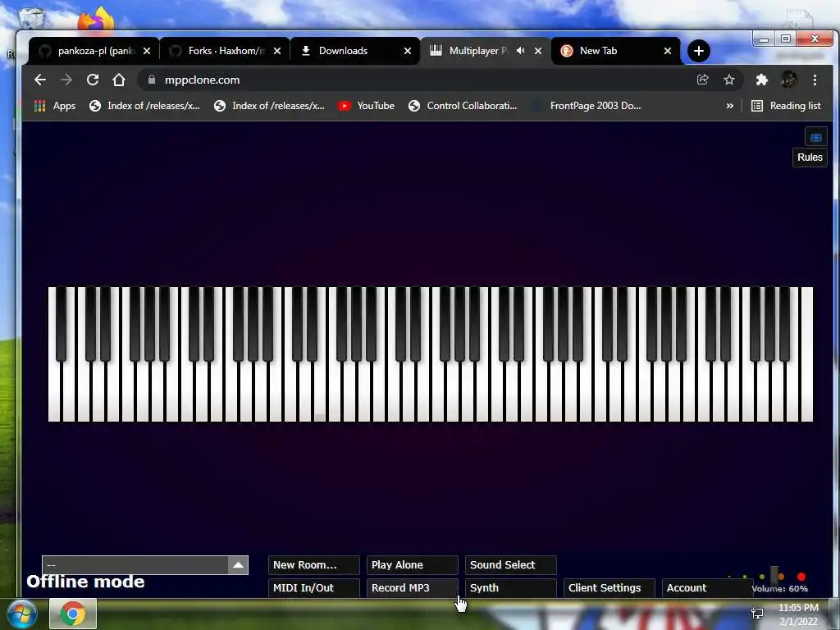Close the Downloads tab
840x630 pixels.
408,51
